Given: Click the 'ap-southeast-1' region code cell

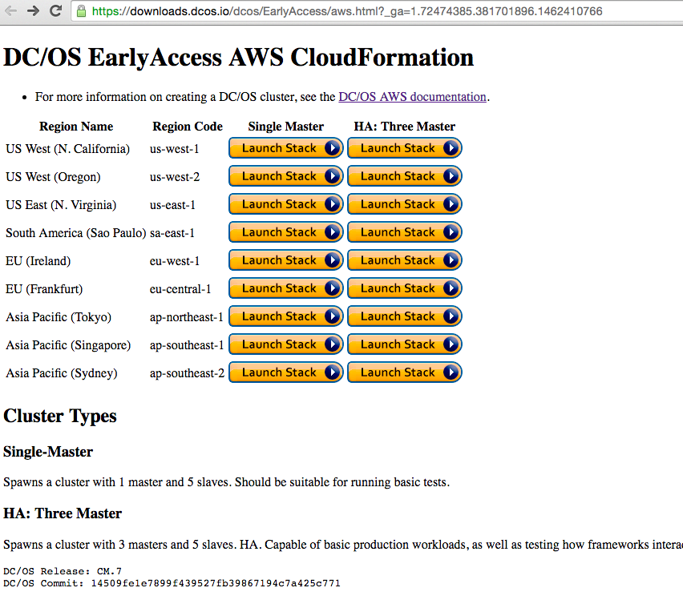Looking at the screenshot, I should tap(187, 345).
